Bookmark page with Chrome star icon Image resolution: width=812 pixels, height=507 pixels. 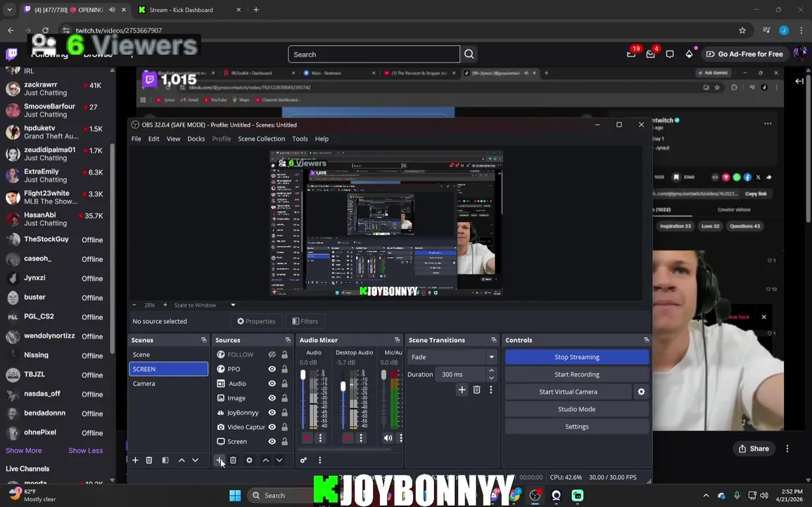(742, 30)
